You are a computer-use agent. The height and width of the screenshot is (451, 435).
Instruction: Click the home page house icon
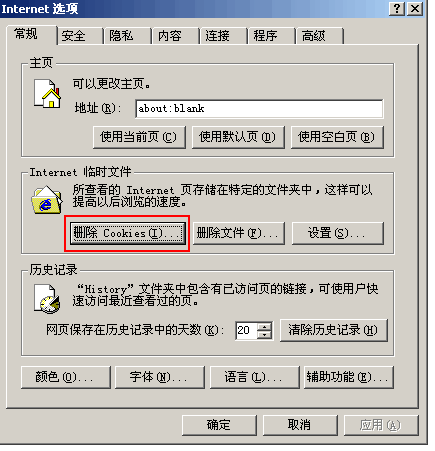[x=47, y=93]
